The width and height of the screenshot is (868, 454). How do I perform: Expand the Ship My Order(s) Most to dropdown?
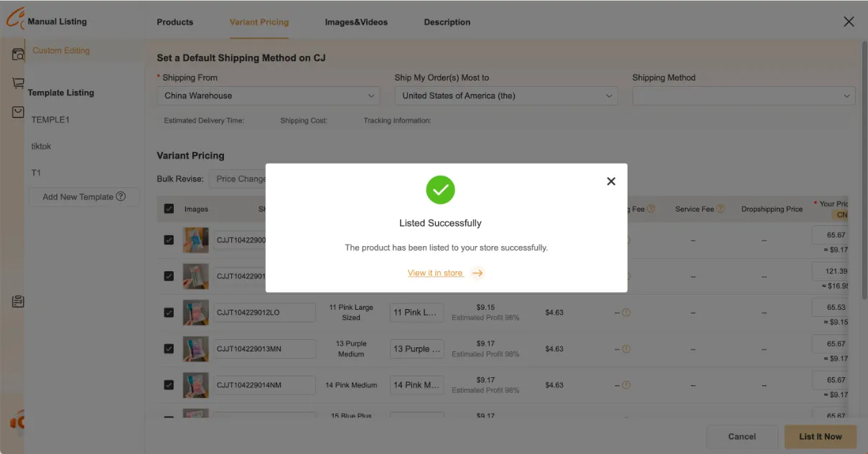coord(505,96)
